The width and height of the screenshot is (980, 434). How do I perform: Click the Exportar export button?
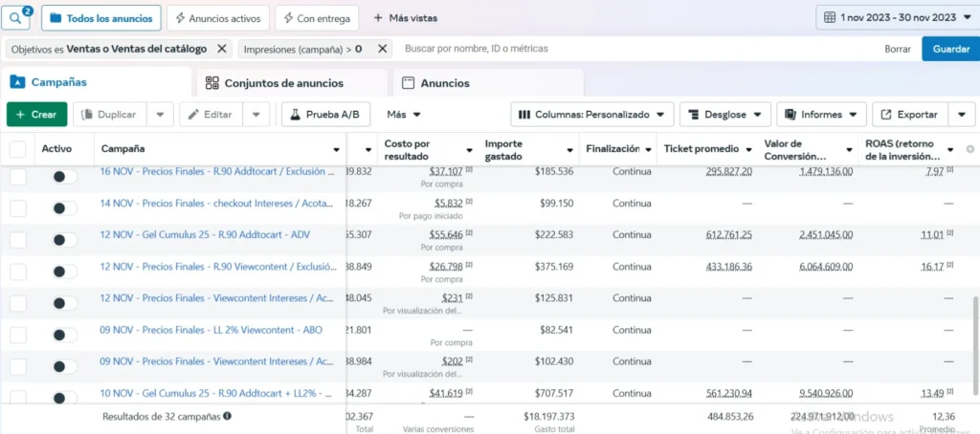(908, 115)
